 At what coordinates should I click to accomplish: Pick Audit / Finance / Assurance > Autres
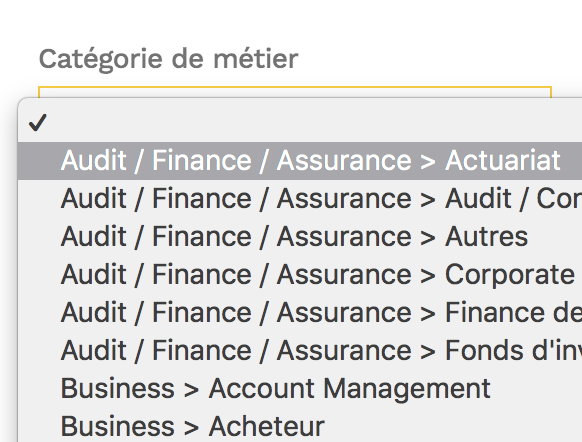click(300, 236)
